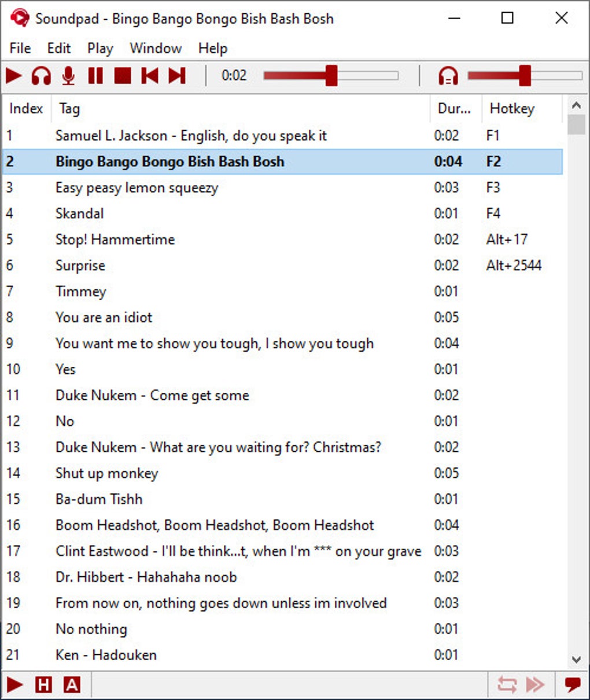Skip to the previous sound
This screenshot has height=700, width=590.
pos(150,76)
